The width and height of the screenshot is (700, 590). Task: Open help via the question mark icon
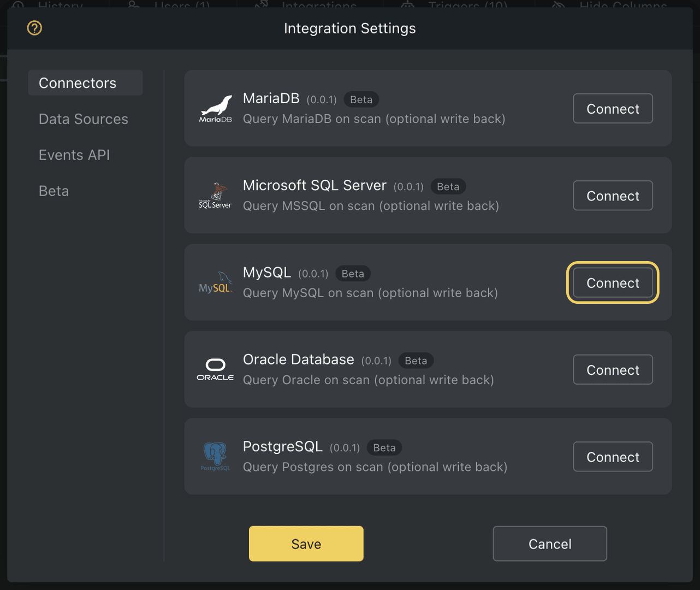coord(34,28)
